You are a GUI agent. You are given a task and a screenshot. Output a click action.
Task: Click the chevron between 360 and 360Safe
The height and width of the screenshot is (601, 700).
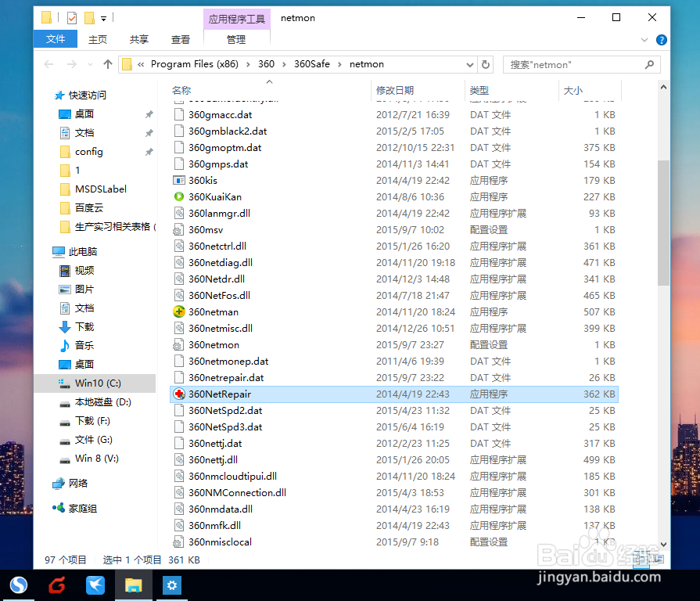pos(284,65)
